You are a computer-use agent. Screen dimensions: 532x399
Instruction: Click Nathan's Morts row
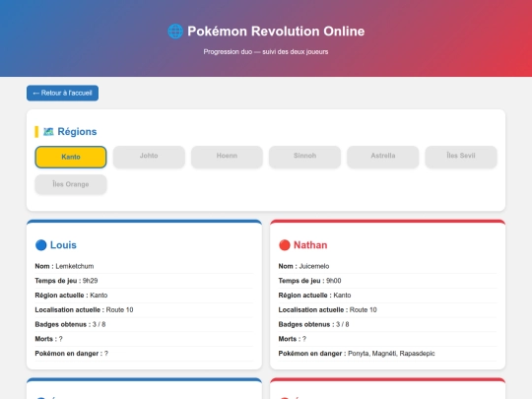387,339
